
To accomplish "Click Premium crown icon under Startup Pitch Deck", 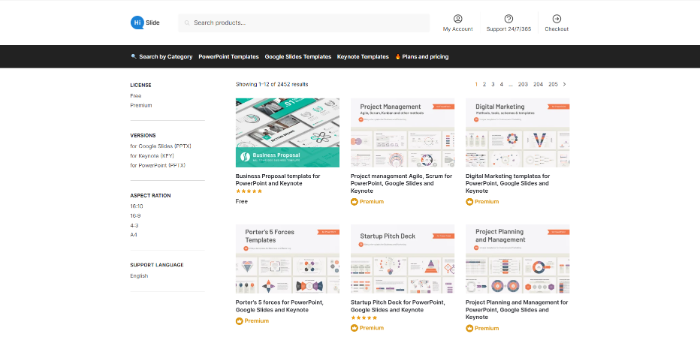I will (354, 328).
